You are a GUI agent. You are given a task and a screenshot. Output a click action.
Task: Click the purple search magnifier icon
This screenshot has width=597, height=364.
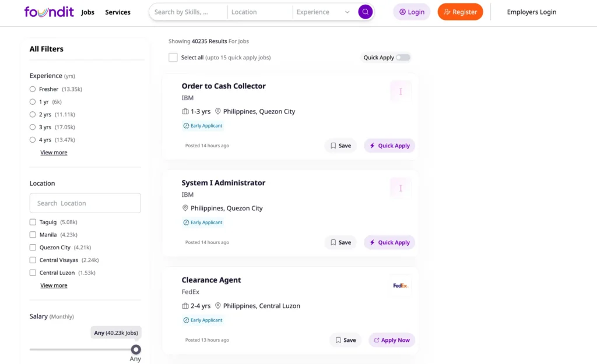click(x=365, y=12)
